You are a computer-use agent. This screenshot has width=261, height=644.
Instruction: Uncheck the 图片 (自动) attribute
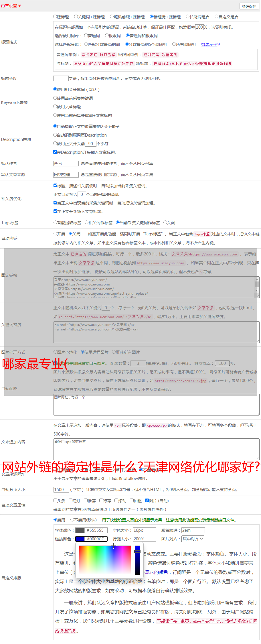[x=147, y=501]
